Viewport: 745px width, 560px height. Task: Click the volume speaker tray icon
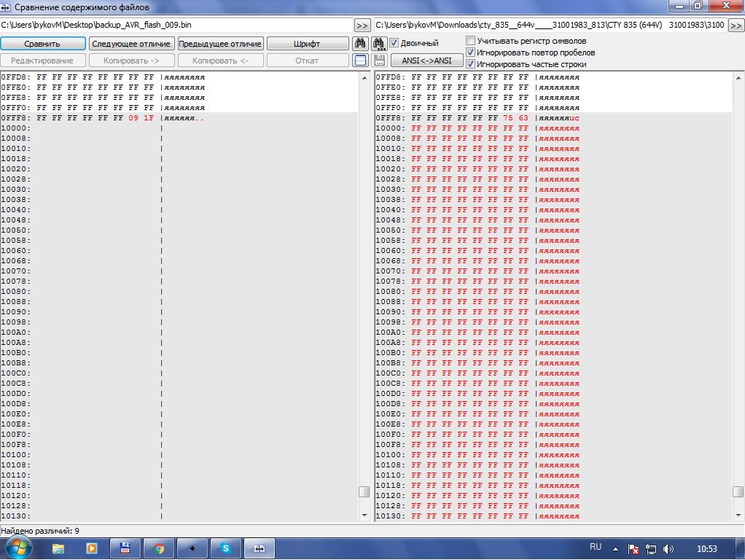coord(668,548)
